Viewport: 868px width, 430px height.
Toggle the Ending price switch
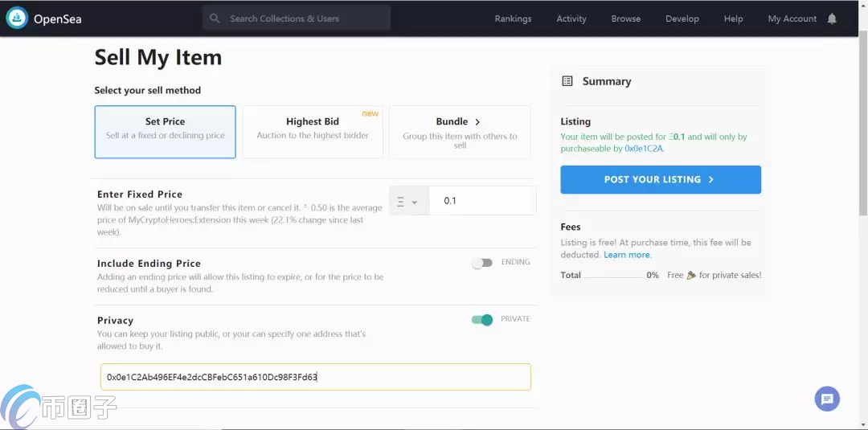click(481, 264)
